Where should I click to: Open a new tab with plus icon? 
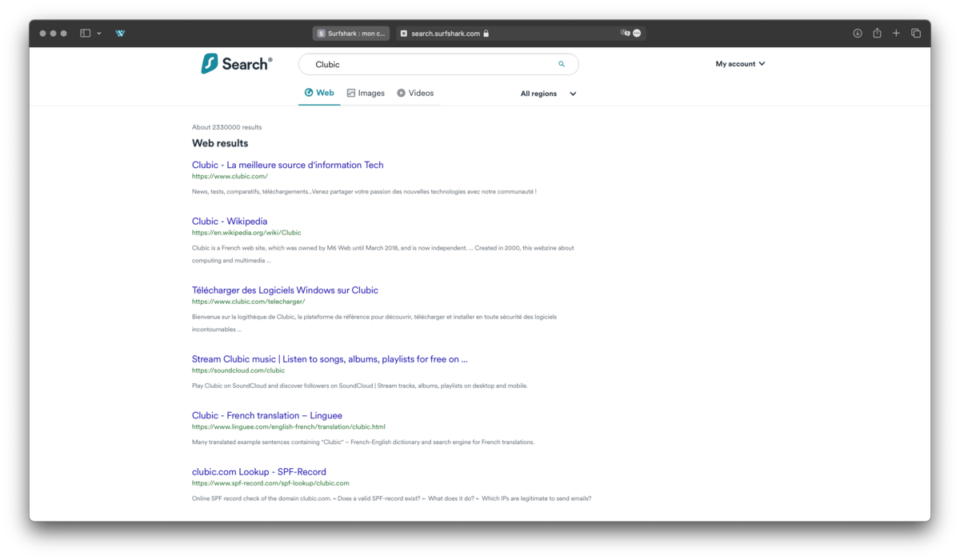click(x=896, y=34)
